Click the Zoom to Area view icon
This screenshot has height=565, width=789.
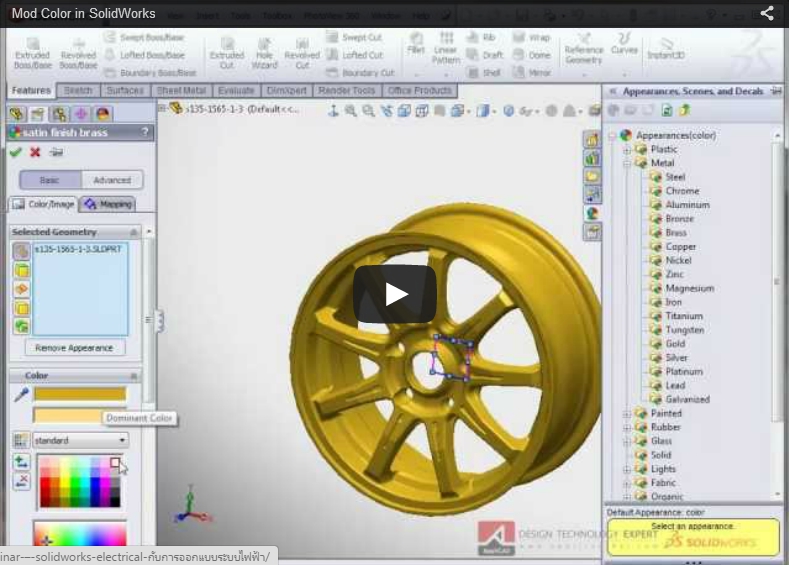369,110
